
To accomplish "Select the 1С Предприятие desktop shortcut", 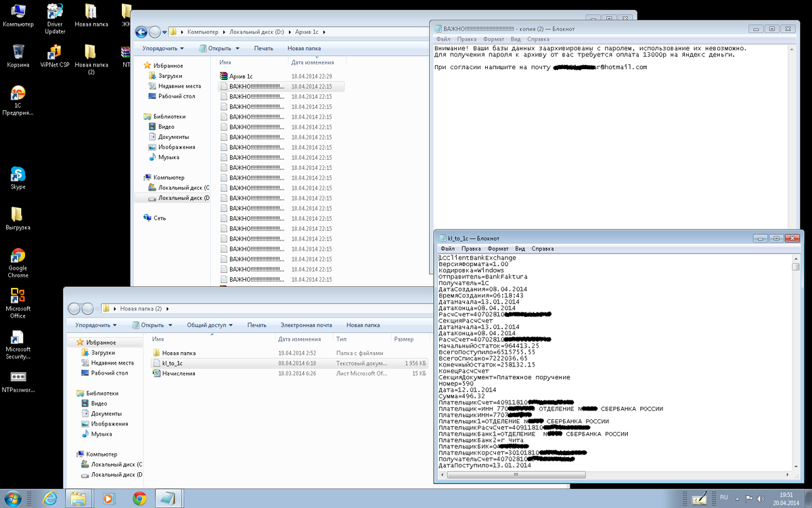I will [x=18, y=102].
